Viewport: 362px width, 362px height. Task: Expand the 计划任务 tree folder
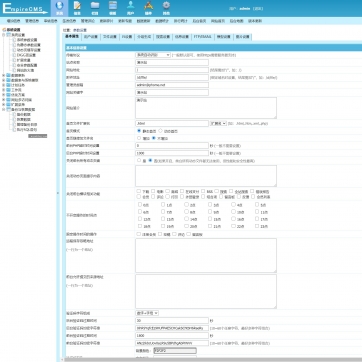4,85
